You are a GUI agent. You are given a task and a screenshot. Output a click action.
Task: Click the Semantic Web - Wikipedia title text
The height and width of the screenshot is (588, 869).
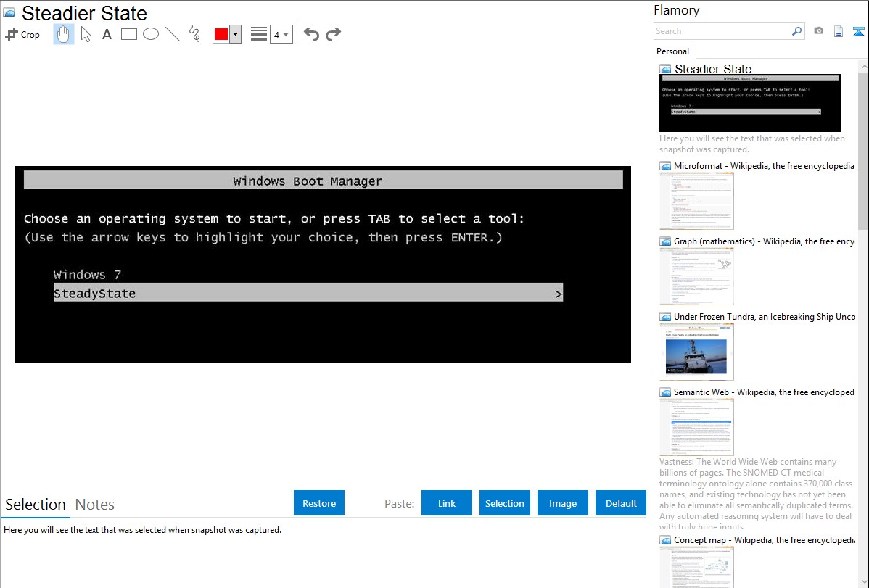click(764, 392)
